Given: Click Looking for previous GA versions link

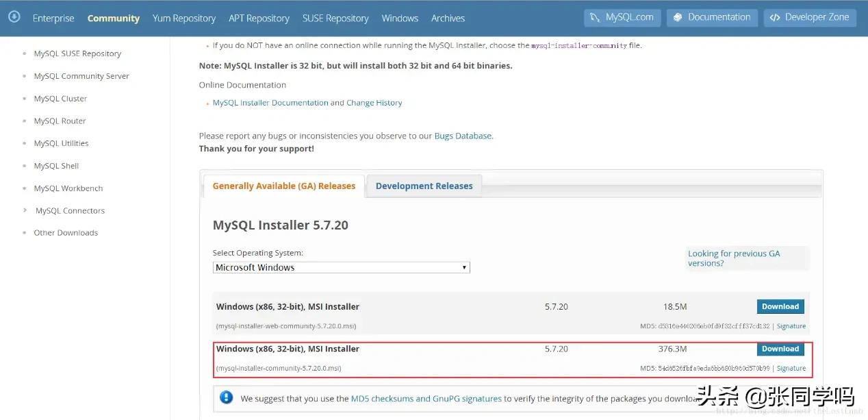Looking at the screenshot, I should [734, 258].
